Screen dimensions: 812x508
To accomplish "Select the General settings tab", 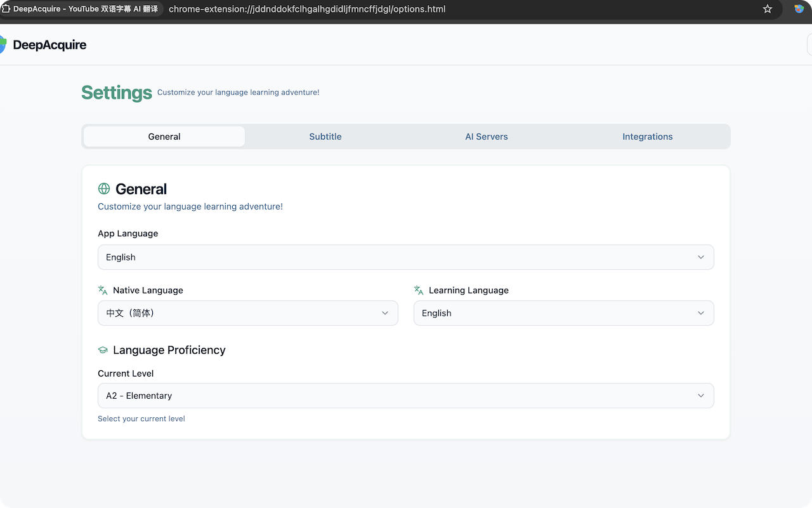I will (164, 137).
